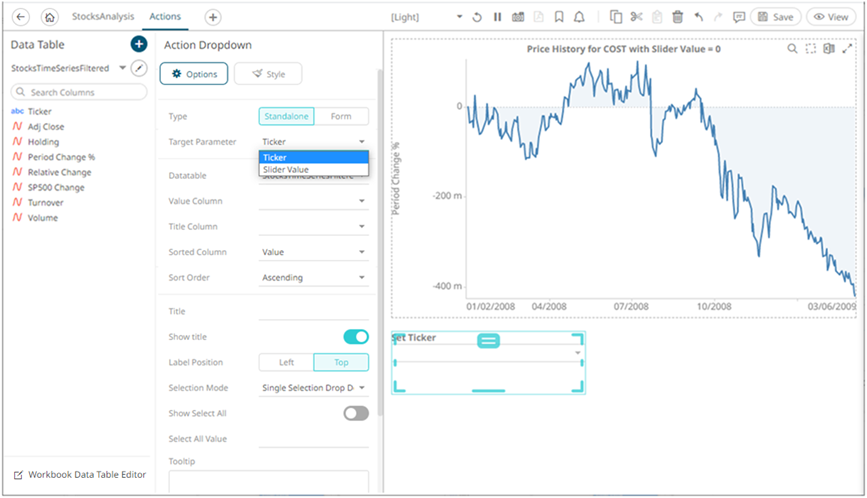Click the magnifier icon on the chart

792,49
